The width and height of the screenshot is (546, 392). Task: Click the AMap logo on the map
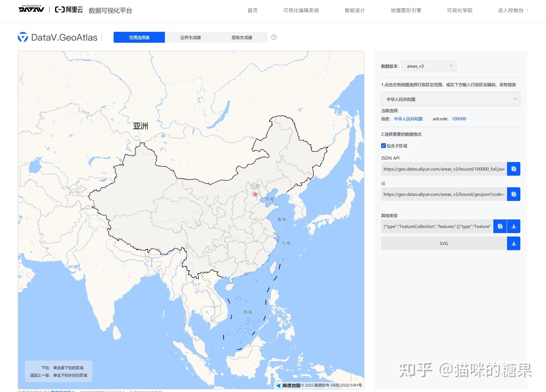pyautogui.click(x=288, y=385)
